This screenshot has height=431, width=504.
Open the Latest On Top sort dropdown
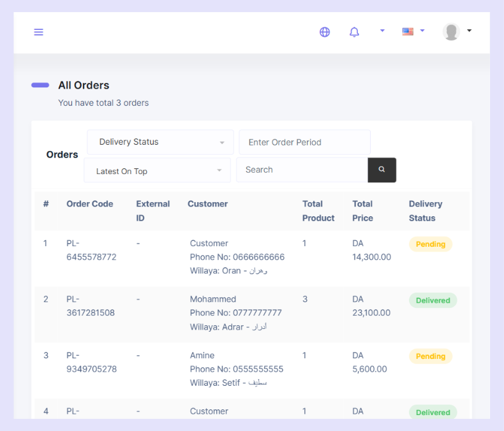157,170
